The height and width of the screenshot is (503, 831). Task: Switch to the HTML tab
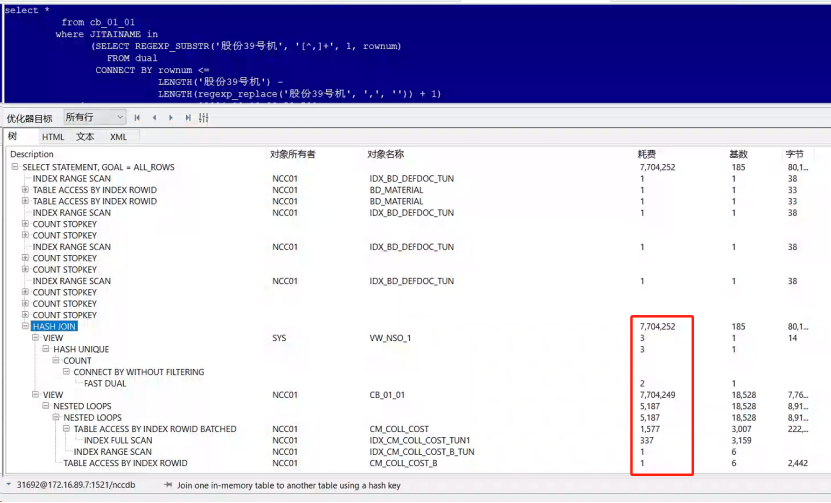tap(53, 137)
